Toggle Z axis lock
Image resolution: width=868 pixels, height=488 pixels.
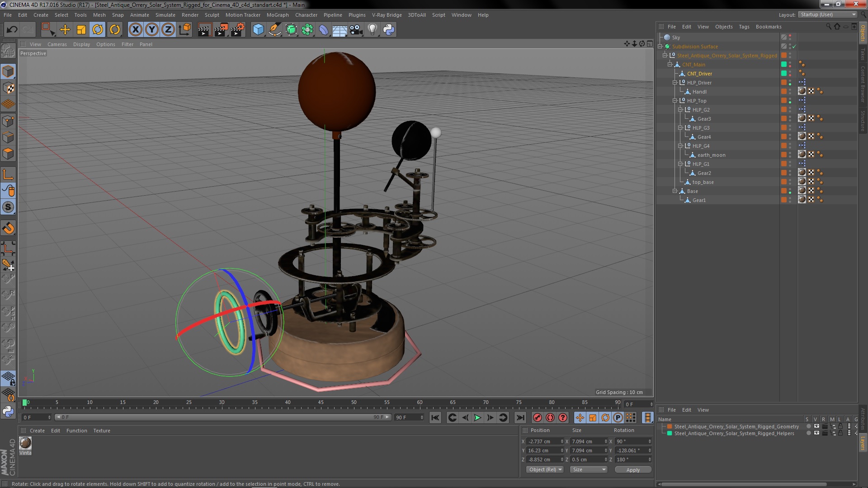(x=168, y=30)
